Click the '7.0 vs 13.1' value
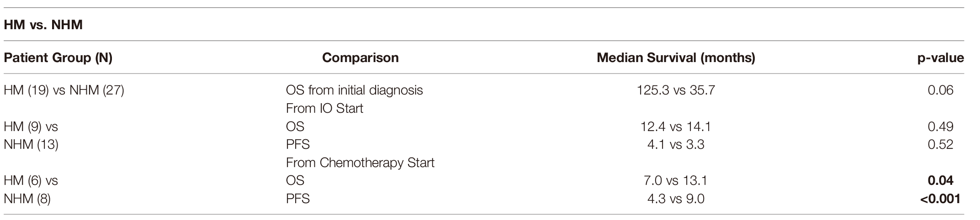Viewport: 980px width, 220px height. tap(676, 181)
